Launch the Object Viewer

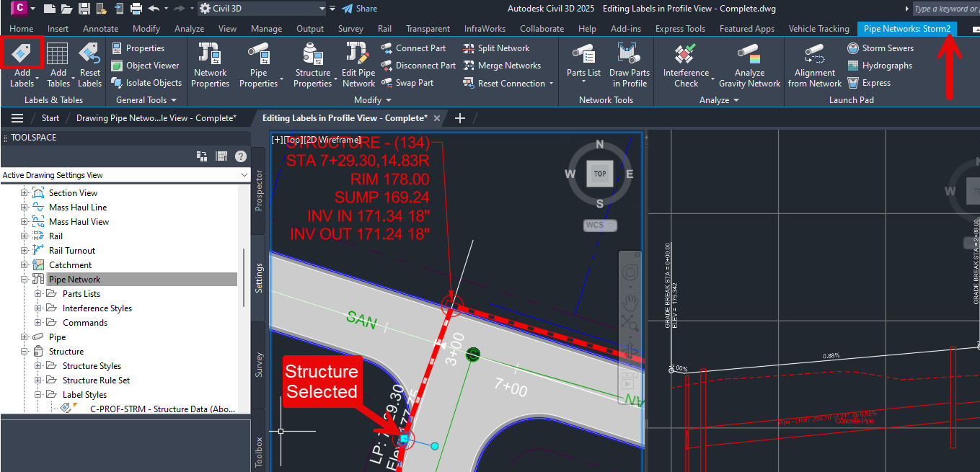[x=145, y=66]
